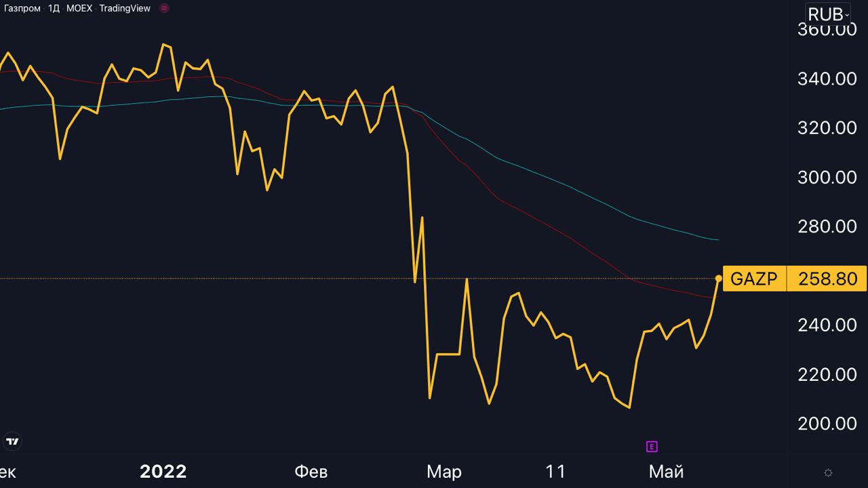
Task: Click the 300.00 price scale label
Action: pyautogui.click(x=827, y=177)
